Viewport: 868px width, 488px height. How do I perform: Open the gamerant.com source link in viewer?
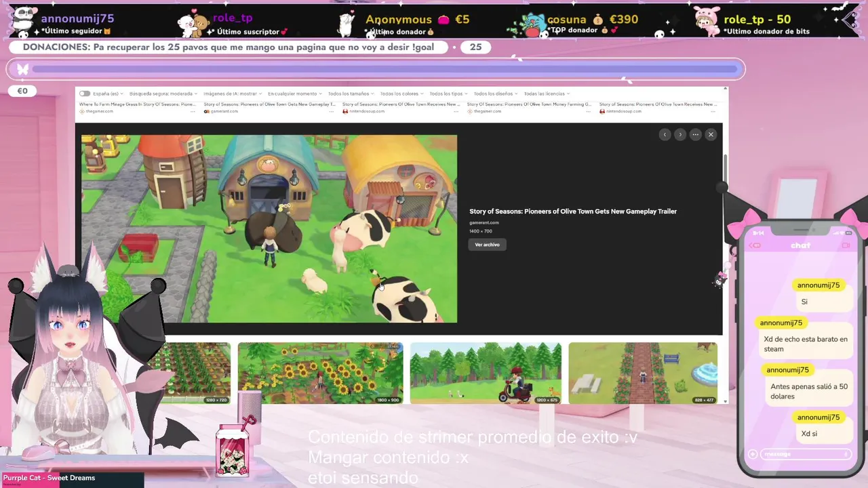pyautogui.click(x=484, y=222)
